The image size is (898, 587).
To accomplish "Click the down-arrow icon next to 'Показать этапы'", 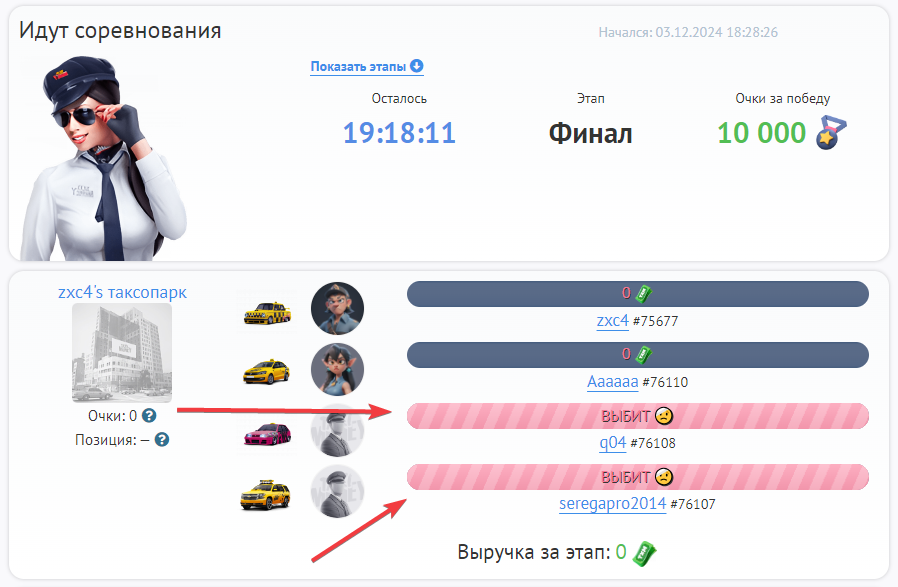I will pyautogui.click(x=416, y=66).
